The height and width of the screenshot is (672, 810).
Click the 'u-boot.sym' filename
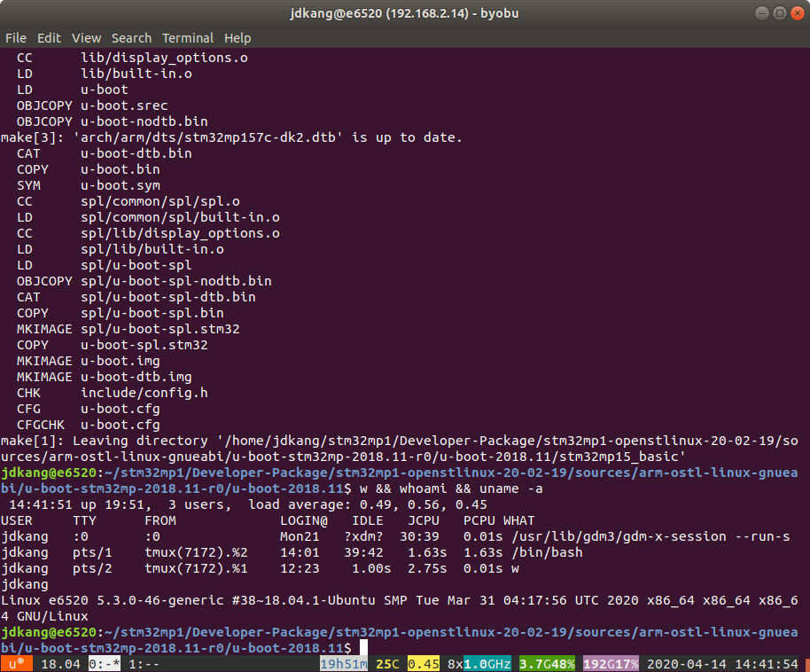[121, 185]
